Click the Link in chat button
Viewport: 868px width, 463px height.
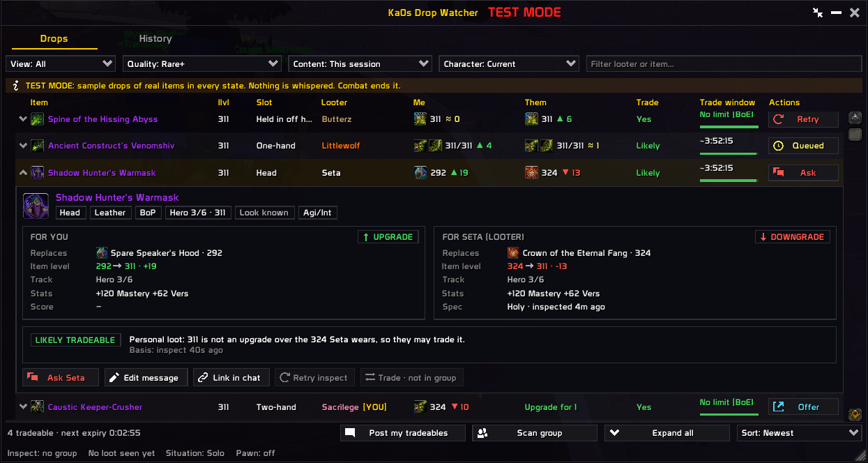tap(231, 377)
